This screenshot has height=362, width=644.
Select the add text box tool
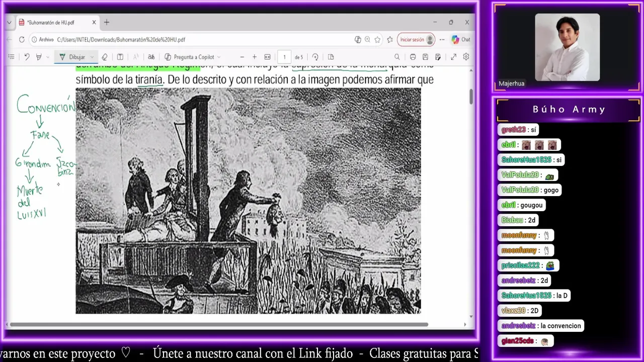[120, 57]
